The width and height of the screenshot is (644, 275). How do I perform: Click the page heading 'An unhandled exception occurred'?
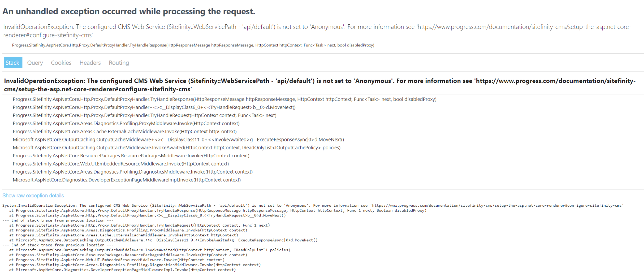pyautogui.click(x=129, y=11)
